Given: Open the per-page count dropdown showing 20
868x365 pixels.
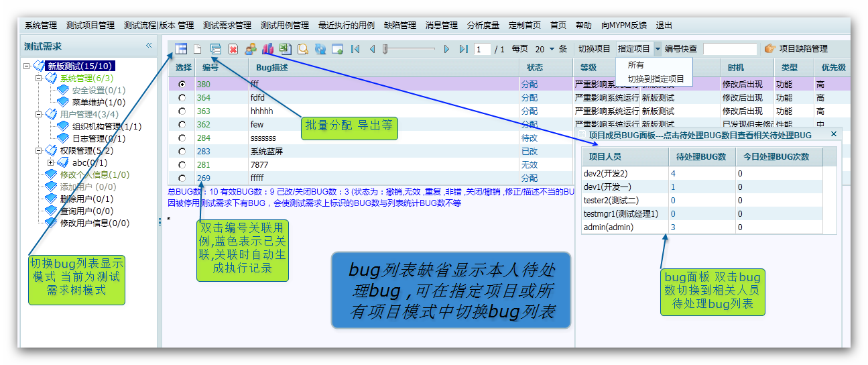Looking at the screenshot, I should pyautogui.click(x=552, y=49).
